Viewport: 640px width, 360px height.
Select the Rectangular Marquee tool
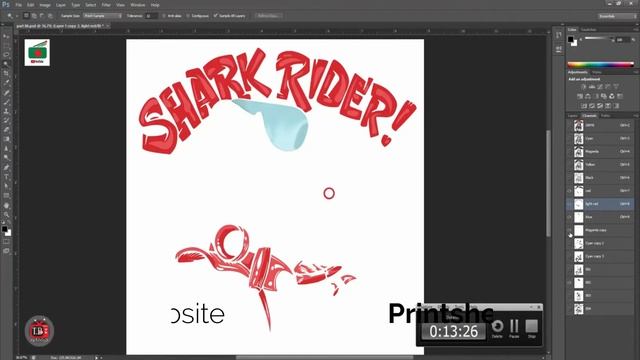[6, 45]
